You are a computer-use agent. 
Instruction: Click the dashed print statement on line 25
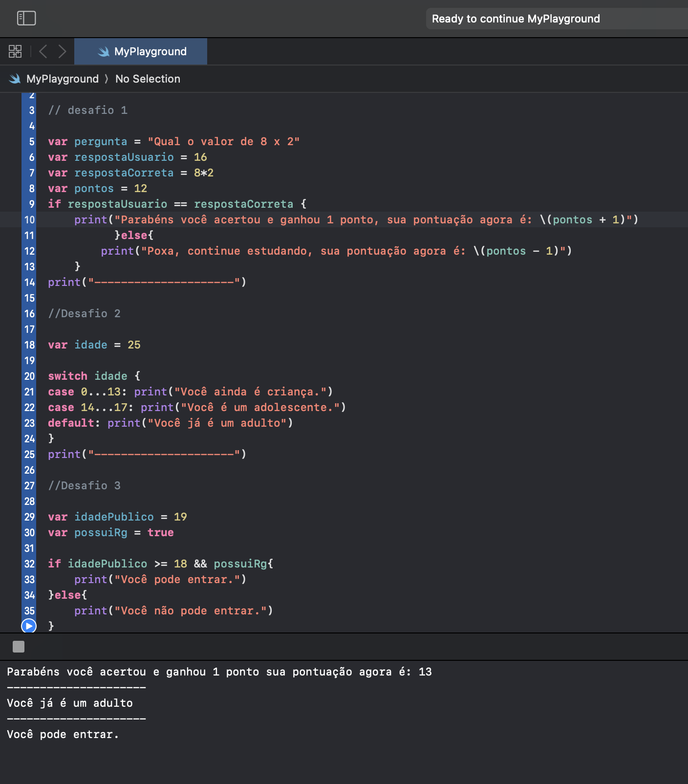coord(147,454)
